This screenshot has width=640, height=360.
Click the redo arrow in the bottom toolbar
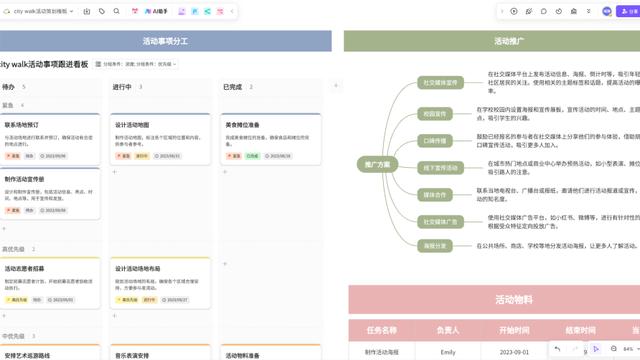[575, 349]
